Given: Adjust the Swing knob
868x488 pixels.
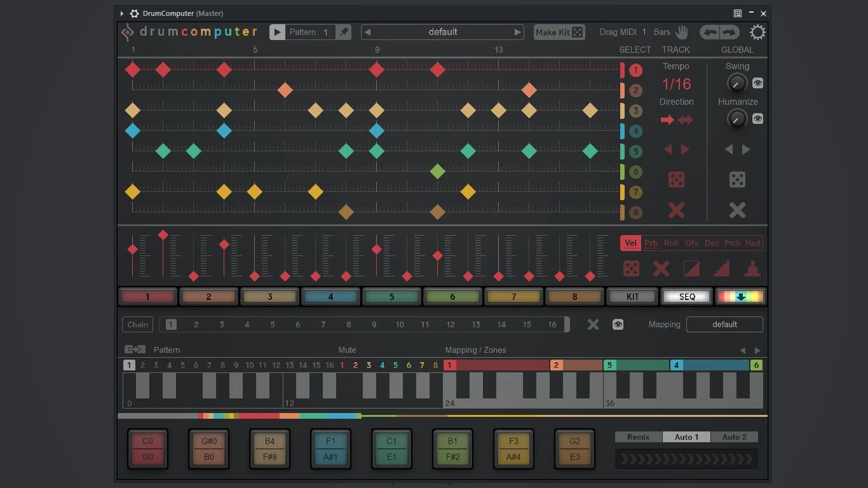Looking at the screenshot, I should point(737,83).
